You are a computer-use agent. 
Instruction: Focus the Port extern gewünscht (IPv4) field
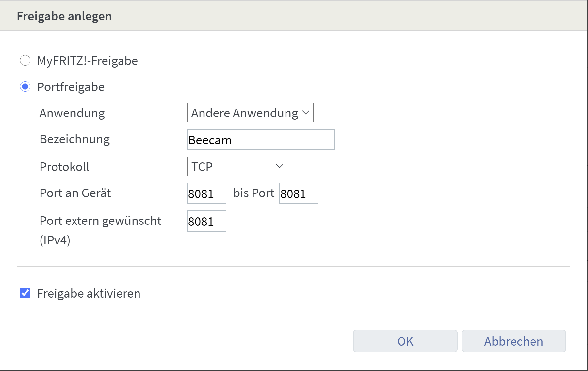click(206, 221)
